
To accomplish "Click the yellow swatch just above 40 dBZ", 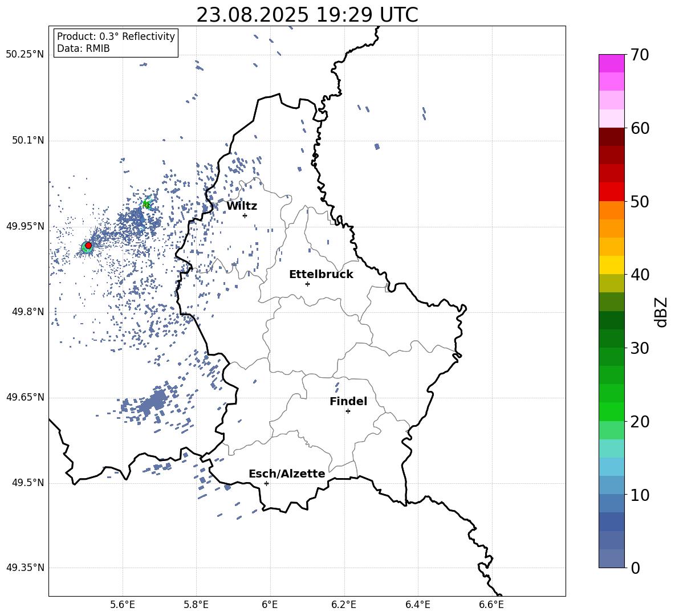I will click(x=611, y=265).
